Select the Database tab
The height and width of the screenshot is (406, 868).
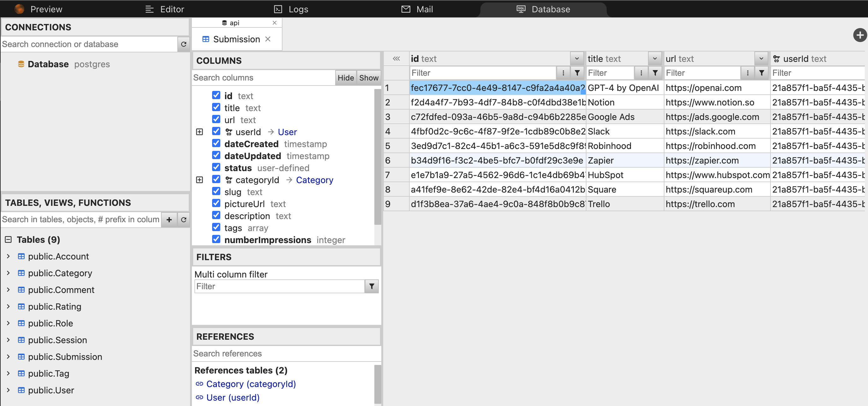click(x=543, y=9)
